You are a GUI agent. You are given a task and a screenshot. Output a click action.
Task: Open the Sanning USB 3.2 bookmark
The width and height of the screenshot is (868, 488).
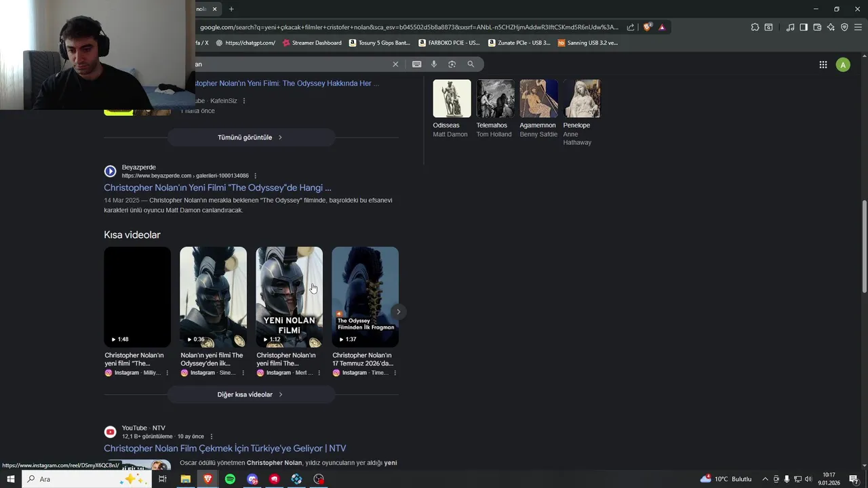(x=587, y=43)
